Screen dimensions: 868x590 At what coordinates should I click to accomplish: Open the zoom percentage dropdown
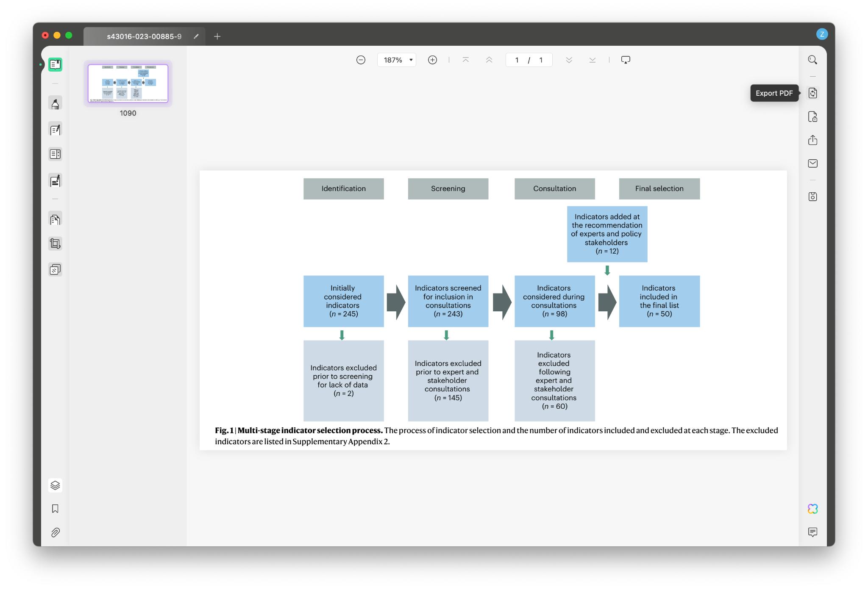pos(396,60)
